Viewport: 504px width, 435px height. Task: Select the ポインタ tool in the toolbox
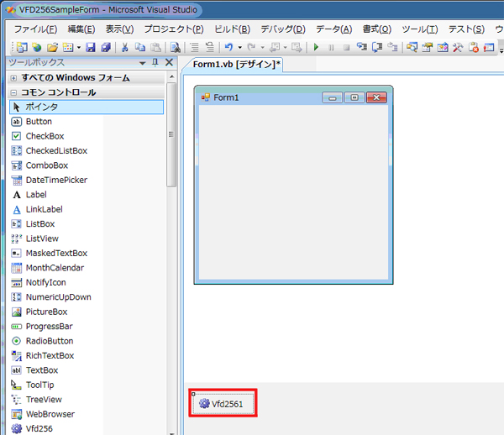[x=87, y=107]
